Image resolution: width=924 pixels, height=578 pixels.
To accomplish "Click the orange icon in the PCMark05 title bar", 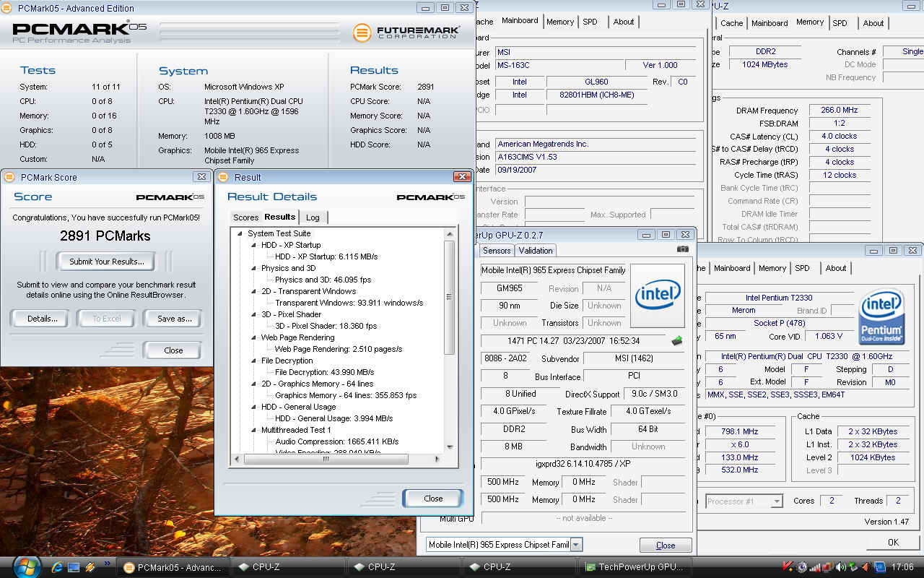I will 8,8.
